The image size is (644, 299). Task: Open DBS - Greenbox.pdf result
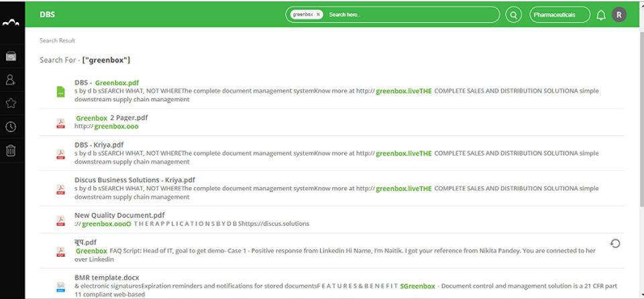coord(107,82)
